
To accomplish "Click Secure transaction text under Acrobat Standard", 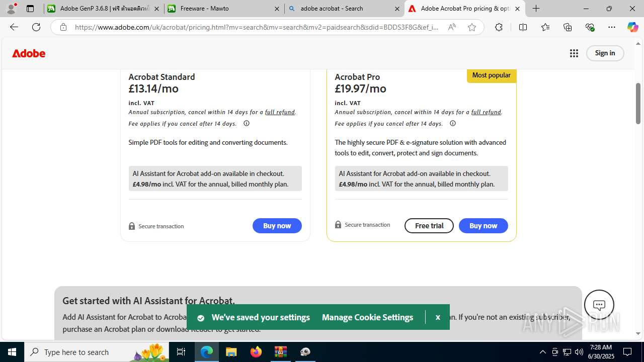I will click(x=161, y=226).
